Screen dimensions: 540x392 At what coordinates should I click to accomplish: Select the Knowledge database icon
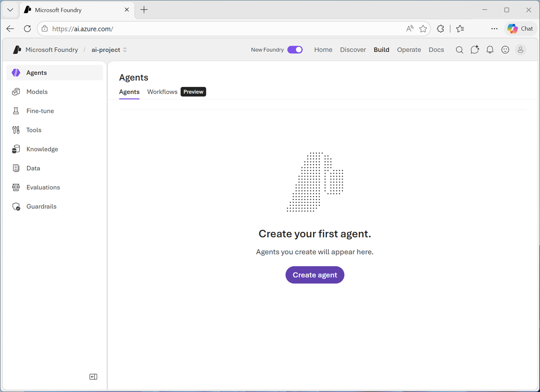pyautogui.click(x=16, y=149)
